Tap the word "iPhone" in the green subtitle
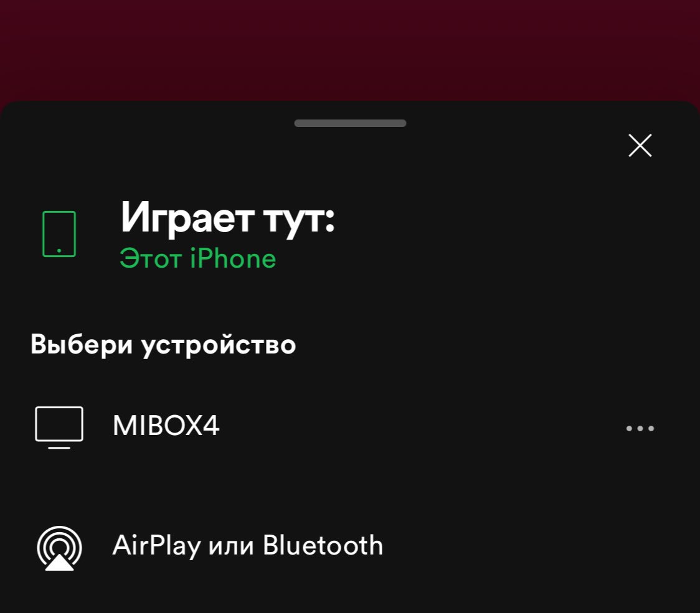The image size is (700, 613). (x=233, y=258)
